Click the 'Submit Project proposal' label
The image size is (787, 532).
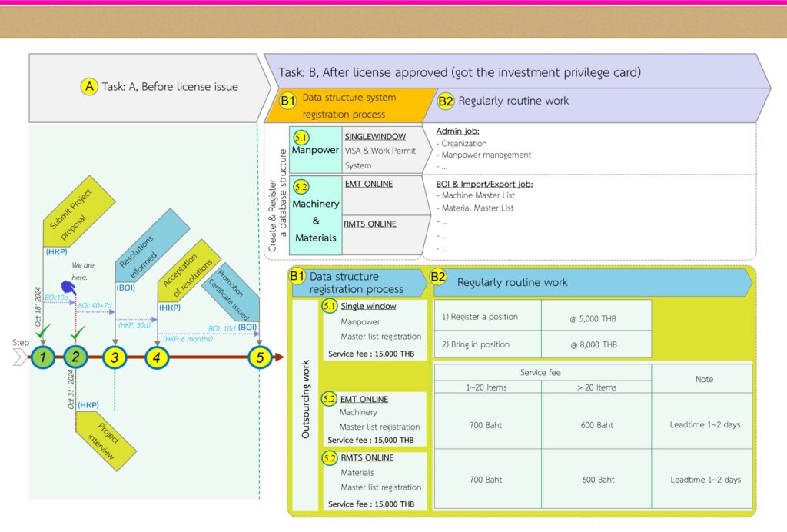pyautogui.click(x=79, y=211)
